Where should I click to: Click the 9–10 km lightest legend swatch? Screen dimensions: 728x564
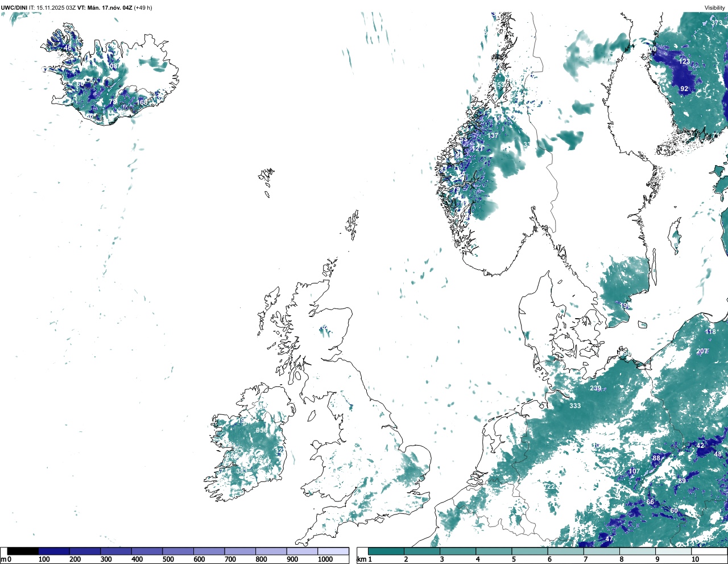click(673, 551)
